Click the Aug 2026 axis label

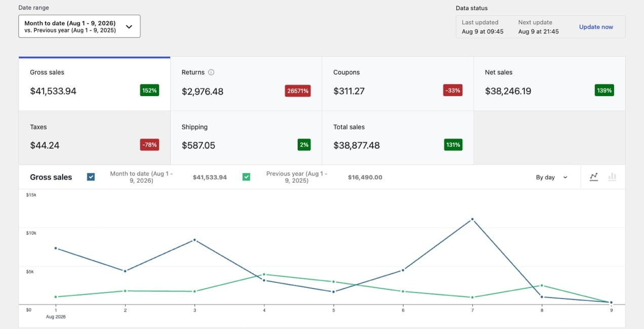(56, 317)
